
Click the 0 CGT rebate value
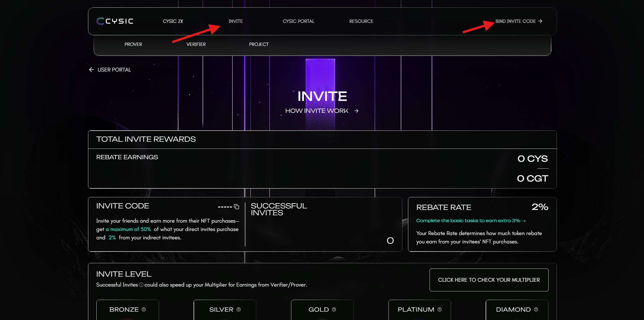click(x=533, y=179)
